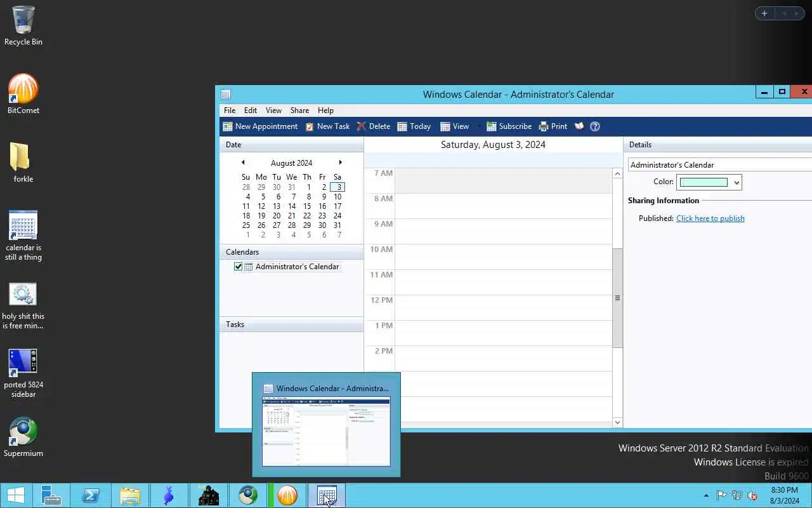The height and width of the screenshot is (508, 812).
Task: Show hidden system tray icons arrow
Action: [x=706, y=495]
